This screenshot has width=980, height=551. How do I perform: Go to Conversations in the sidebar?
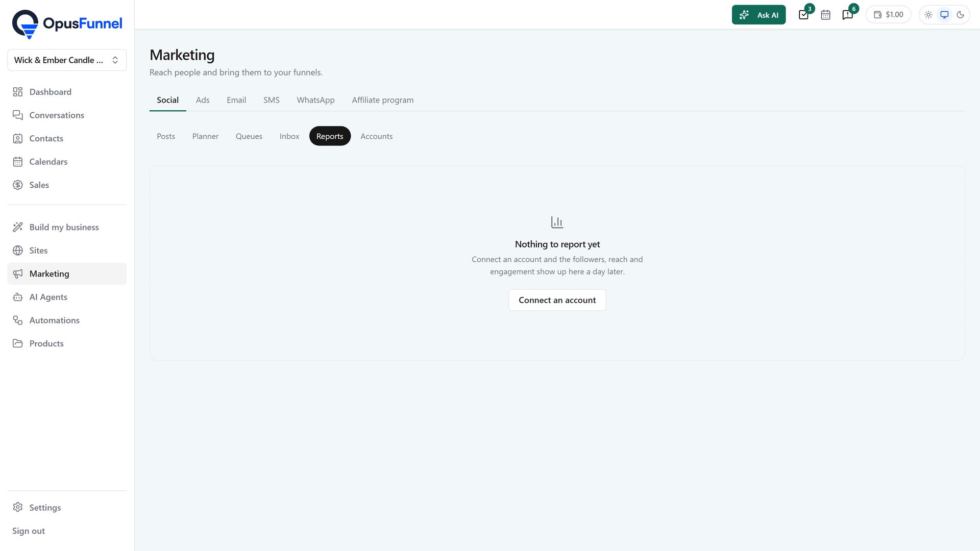(67, 115)
